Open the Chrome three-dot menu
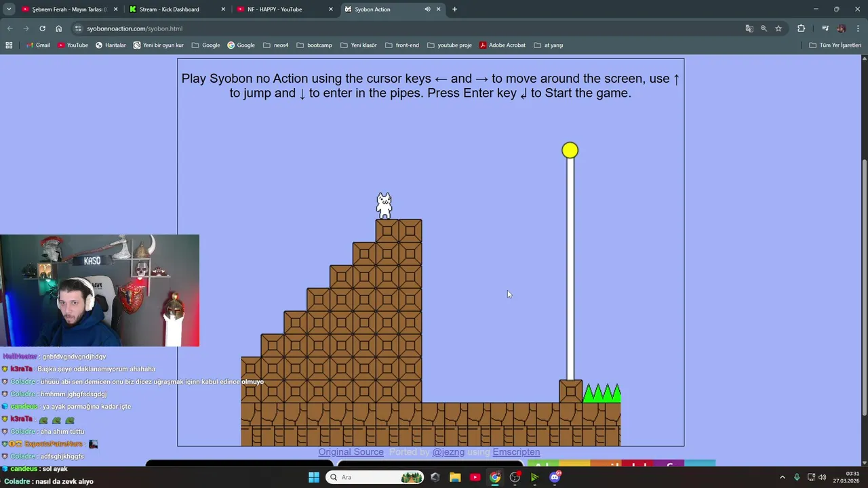 tap(857, 28)
